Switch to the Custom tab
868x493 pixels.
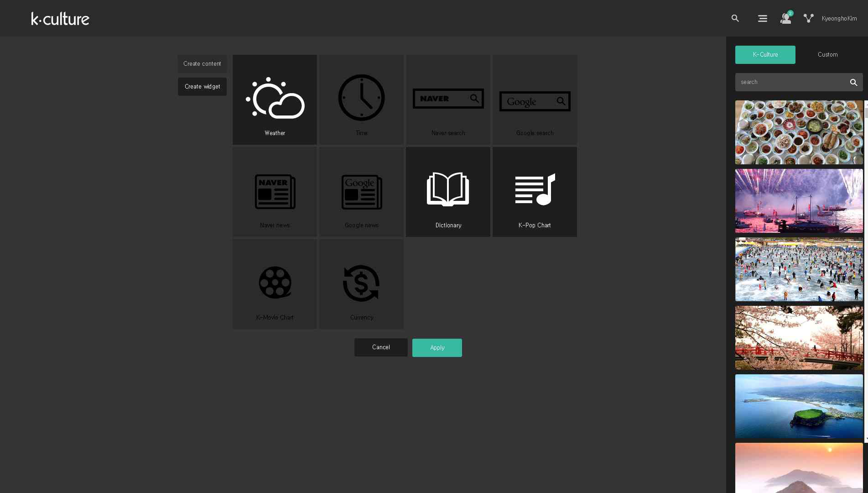(x=827, y=55)
